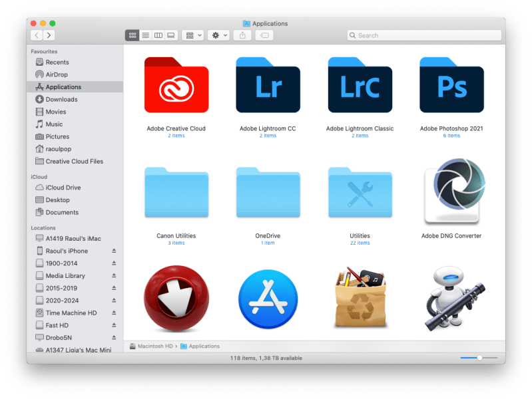Click the Share button in the toolbar
This screenshot has width=532, height=399.
pyautogui.click(x=242, y=35)
